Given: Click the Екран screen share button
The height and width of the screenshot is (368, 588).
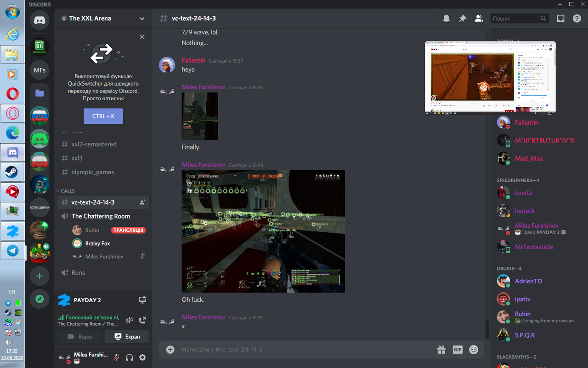Looking at the screenshot, I should tap(127, 337).
